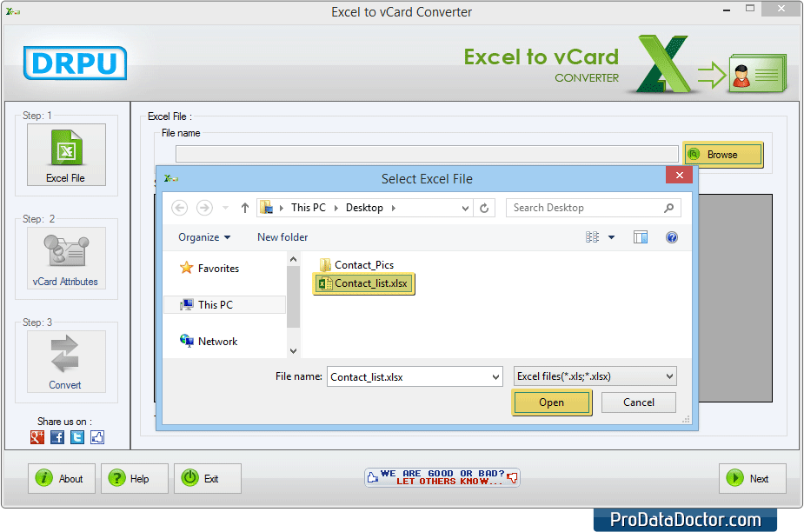Open the Excel files type filter
Screen dimensions: 804x532
click(x=595, y=376)
